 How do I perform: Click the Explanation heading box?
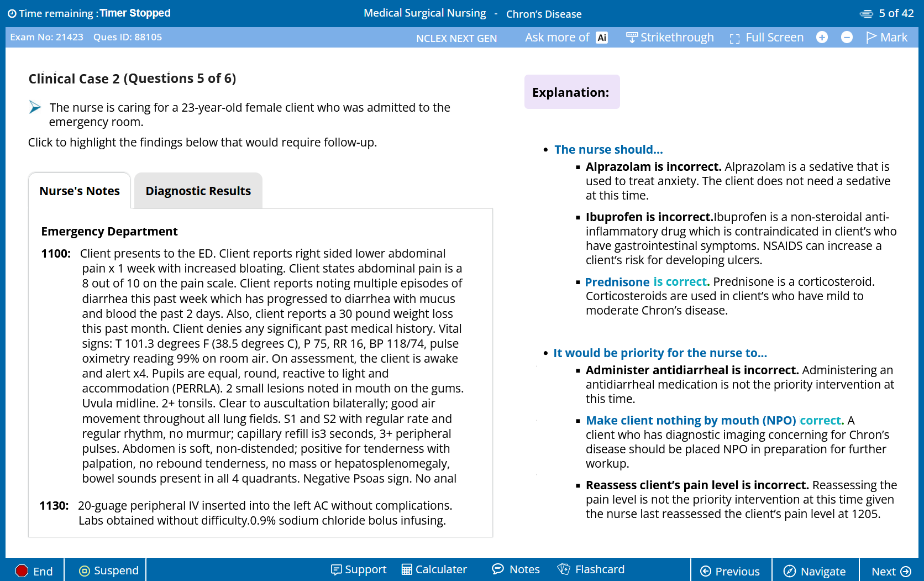(572, 92)
